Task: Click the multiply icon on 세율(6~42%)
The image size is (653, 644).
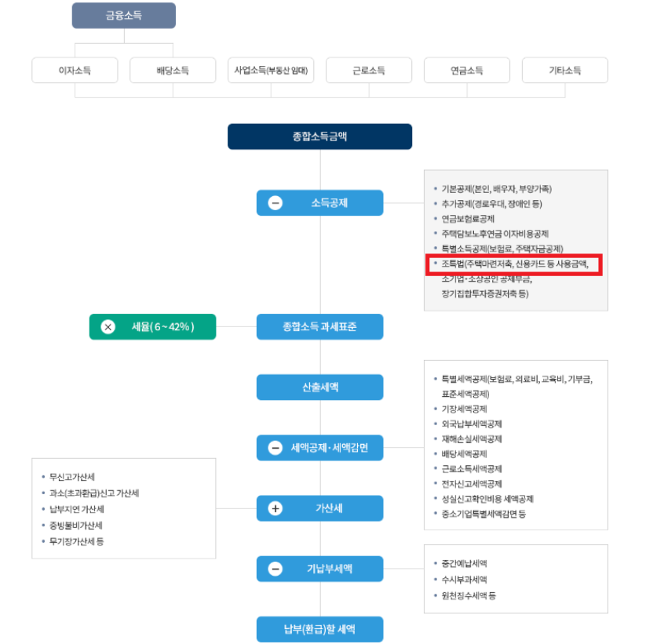Action: pyautogui.click(x=108, y=327)
